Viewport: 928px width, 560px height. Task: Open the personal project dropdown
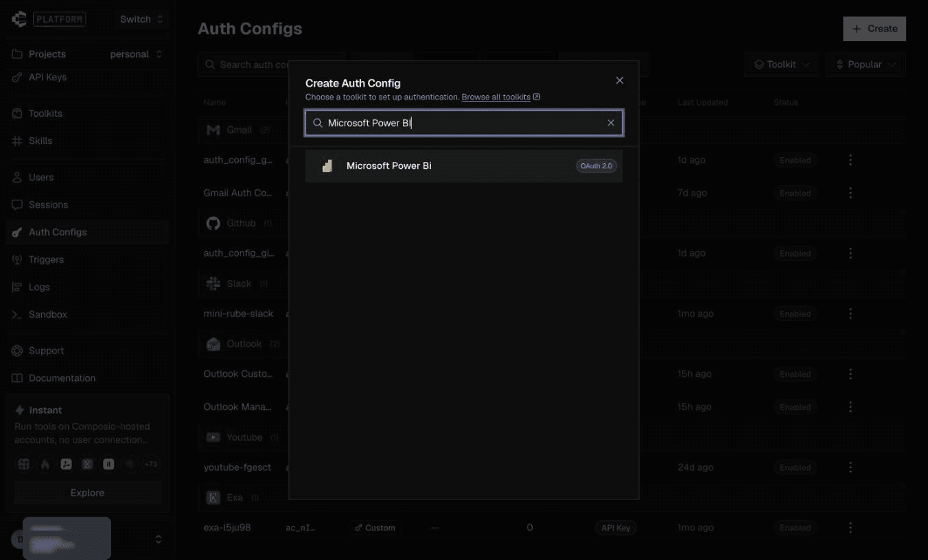[x=136, y=54]
